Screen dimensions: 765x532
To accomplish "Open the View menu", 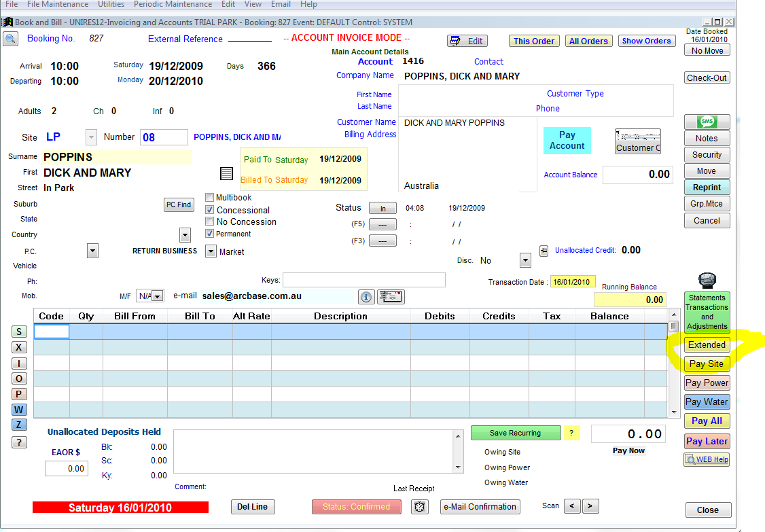I will coord(253,4).
